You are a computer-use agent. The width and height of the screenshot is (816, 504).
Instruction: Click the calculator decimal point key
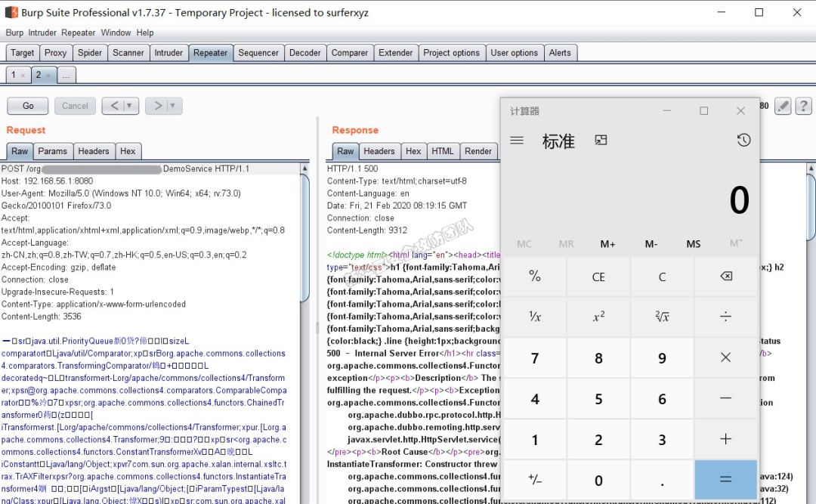[662, 480]
